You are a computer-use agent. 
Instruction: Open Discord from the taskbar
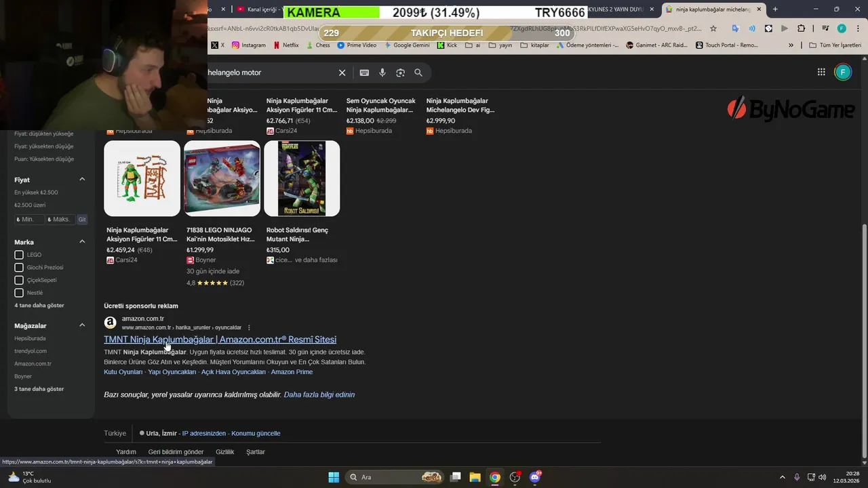[535, 477]
